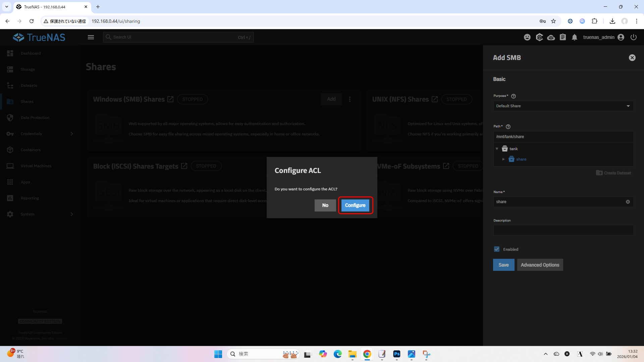Open the Purpose dropdown
The height and width of the screenshot is (362, 644).
tap(563, 106)
